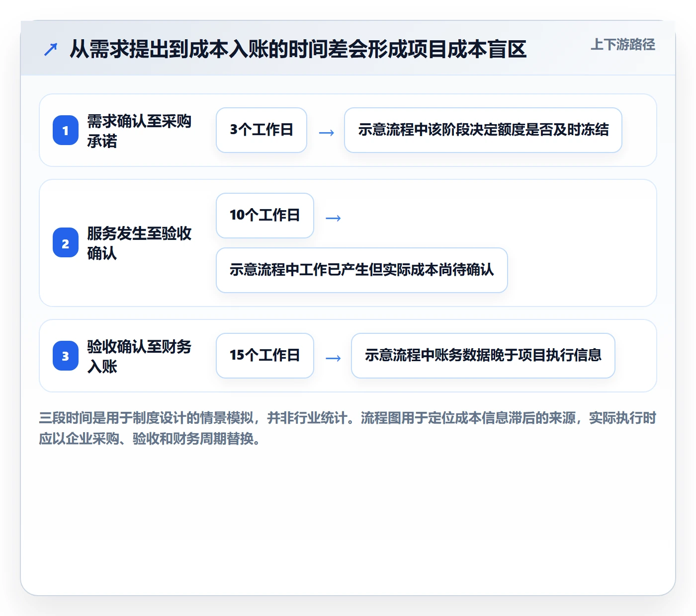Click the blue step 2 badge
This screenshot has height=616, width=696.
tap(66, 243)
